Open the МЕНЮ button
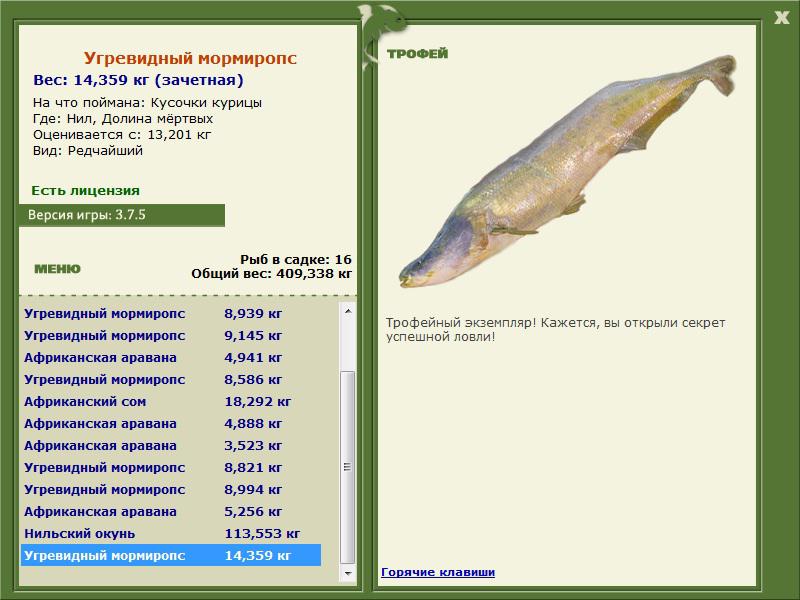 point(57,269)
